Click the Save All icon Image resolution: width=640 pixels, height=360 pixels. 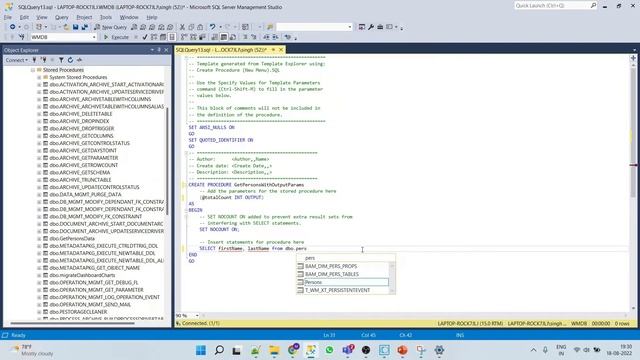point(84,27)
